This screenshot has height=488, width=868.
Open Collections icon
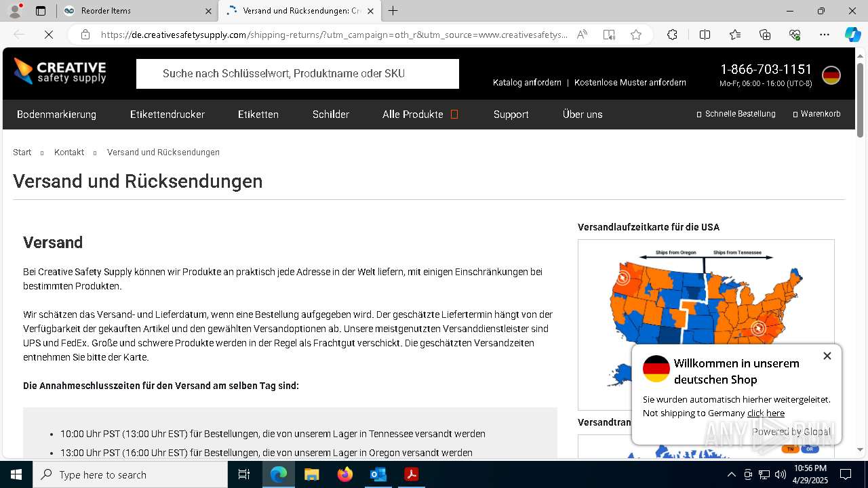click(765, 35)
